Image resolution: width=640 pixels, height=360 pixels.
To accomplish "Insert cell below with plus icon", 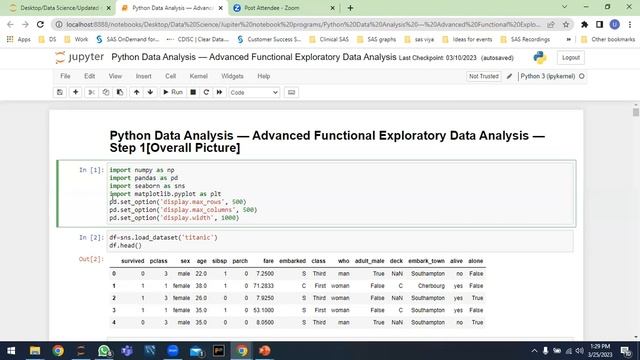I will [76, 92].
